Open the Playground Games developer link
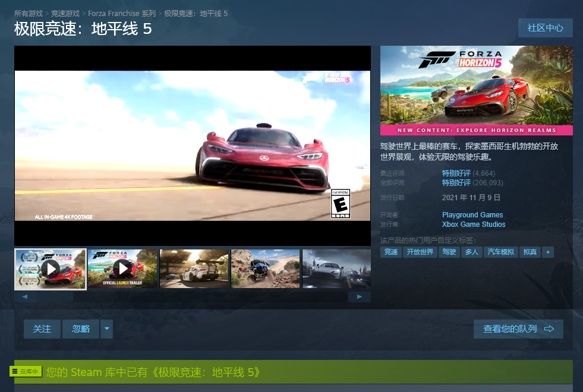Image resolution: width=583 pixels, height=392 pixels. [472, 215]
